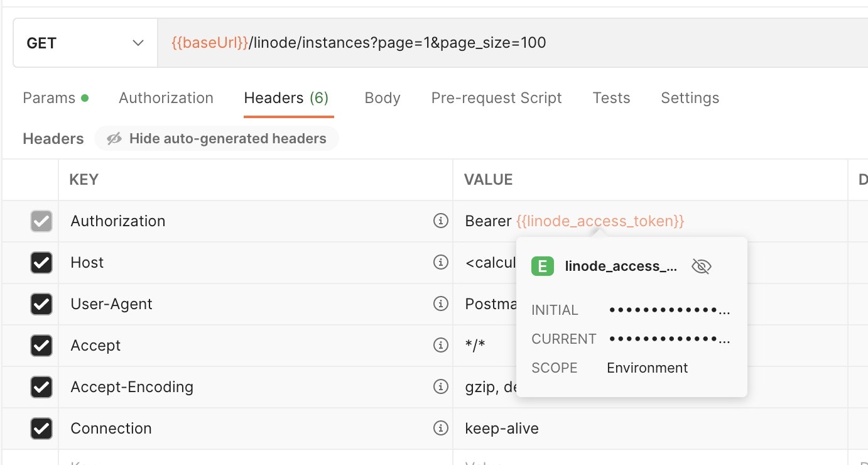
Task: Uncheck the Host header checkbox
Action: click(41, 263)
